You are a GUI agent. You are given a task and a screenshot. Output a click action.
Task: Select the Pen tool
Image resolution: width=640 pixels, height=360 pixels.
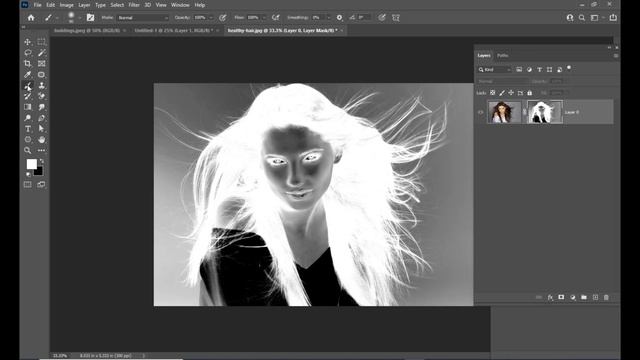click(41, 118)
